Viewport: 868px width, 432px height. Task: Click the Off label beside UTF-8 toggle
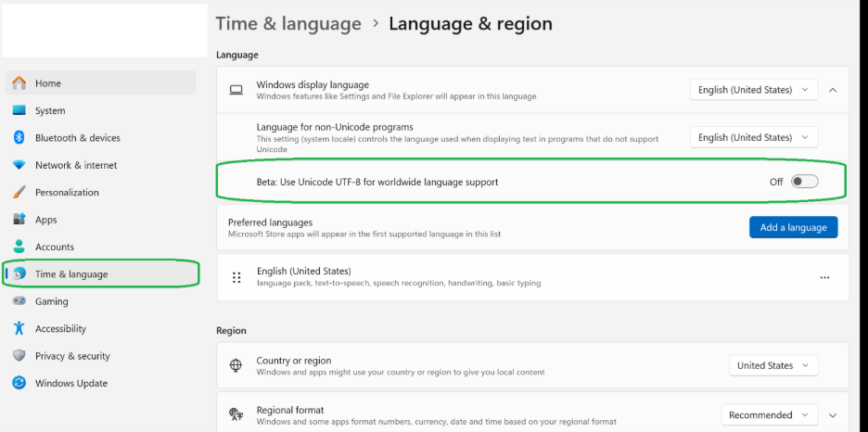click(776, 182)
